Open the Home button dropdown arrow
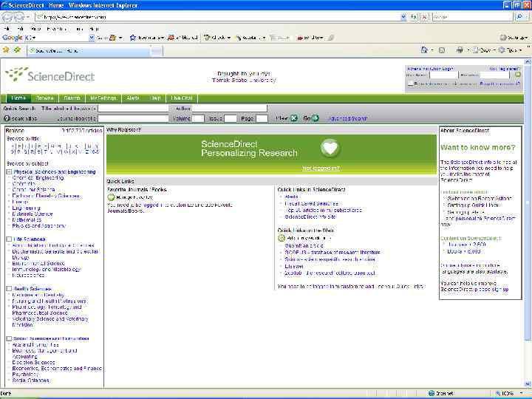 [432, 50]
